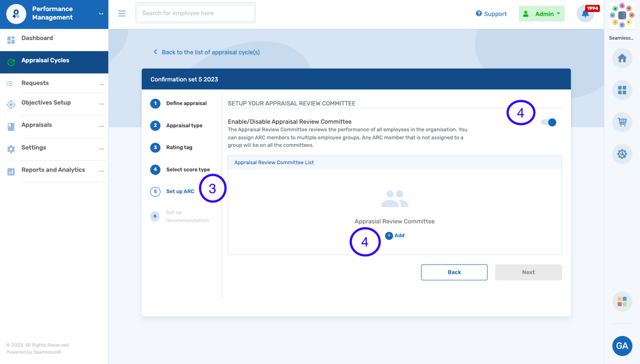
Task: Click the GA user avatar
Action: 622,346
